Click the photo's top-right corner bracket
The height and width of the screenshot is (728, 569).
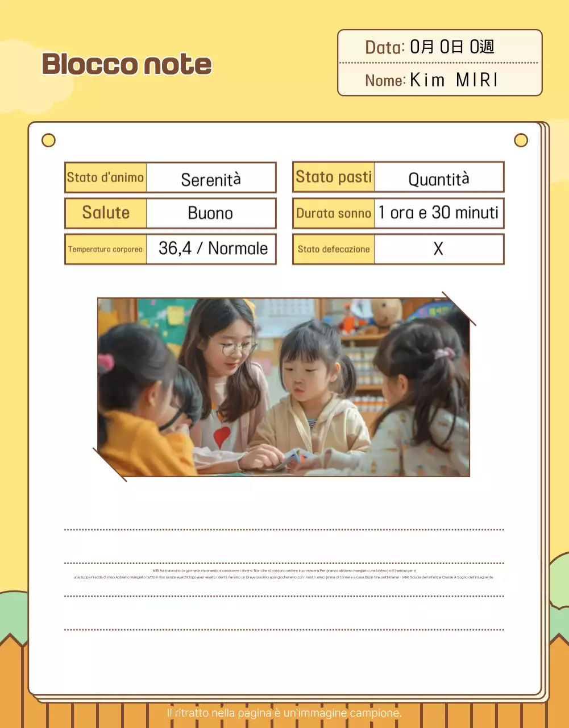459,309
